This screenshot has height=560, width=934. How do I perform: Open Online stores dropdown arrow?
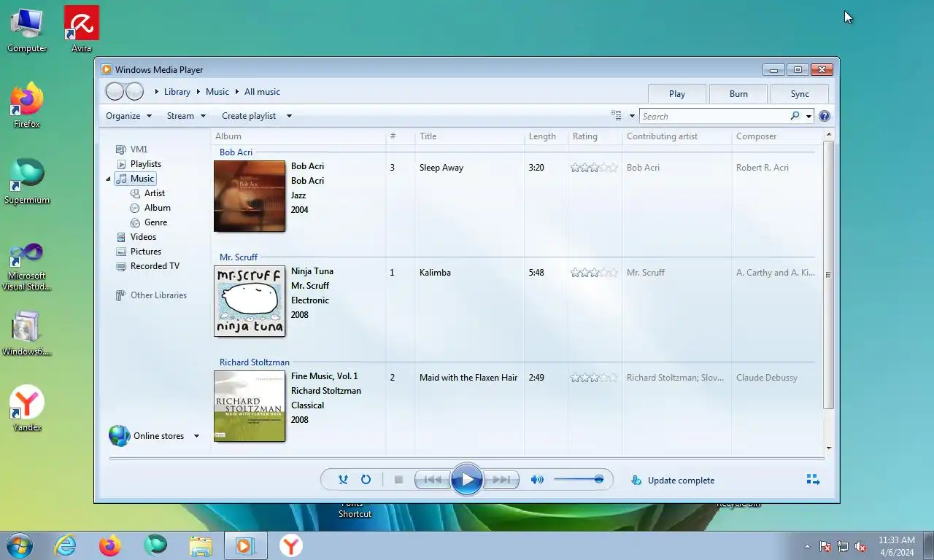pyautogui.click(x=196, y=436)
